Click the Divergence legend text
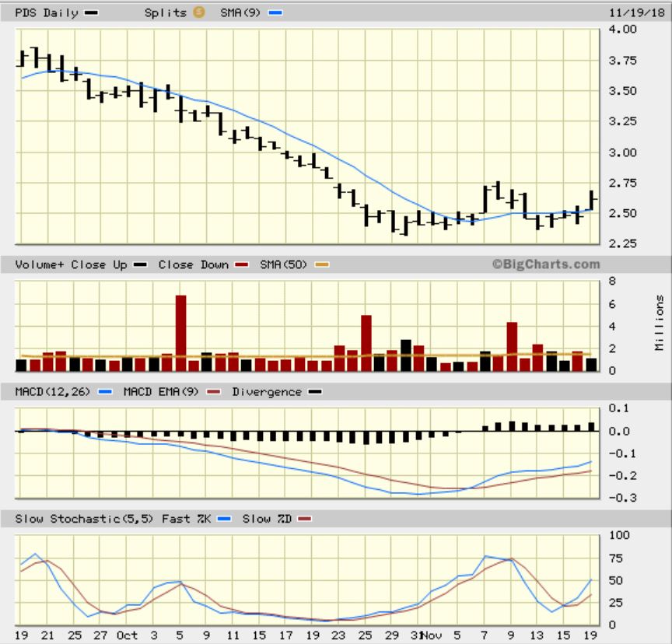The image size is (672, 644). [267, 392]
